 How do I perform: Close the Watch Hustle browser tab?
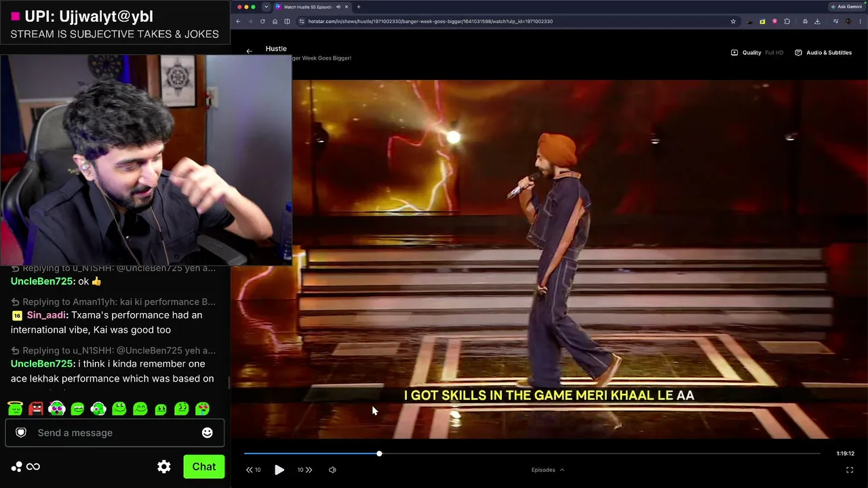click(347, 7)
